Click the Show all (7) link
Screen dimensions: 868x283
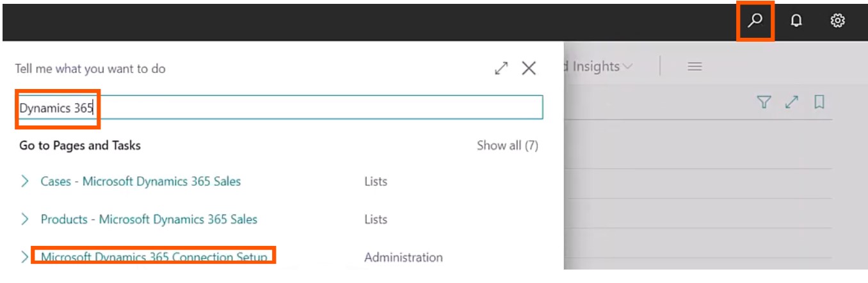pyautogui.click(x=507, y=145)
